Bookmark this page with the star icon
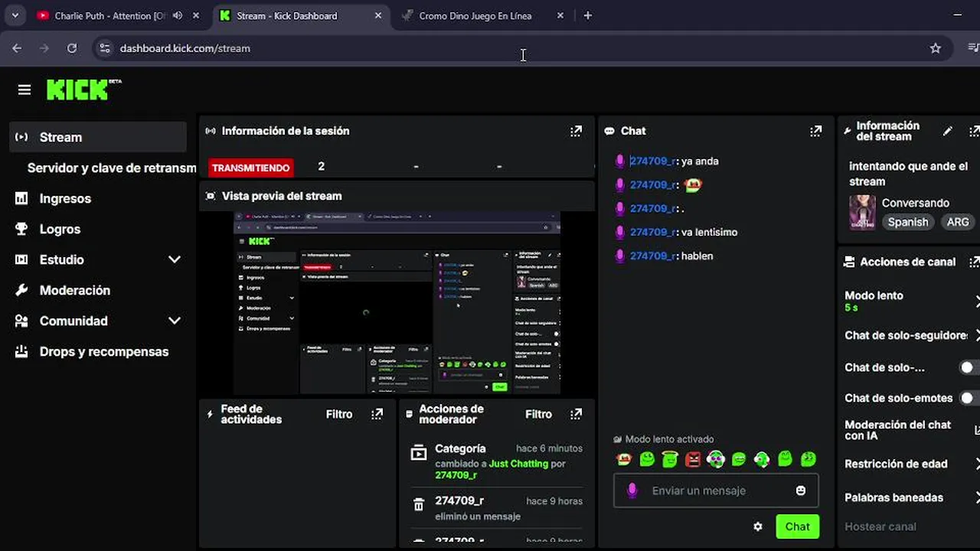The image size is (980, 551). (935, 48)
